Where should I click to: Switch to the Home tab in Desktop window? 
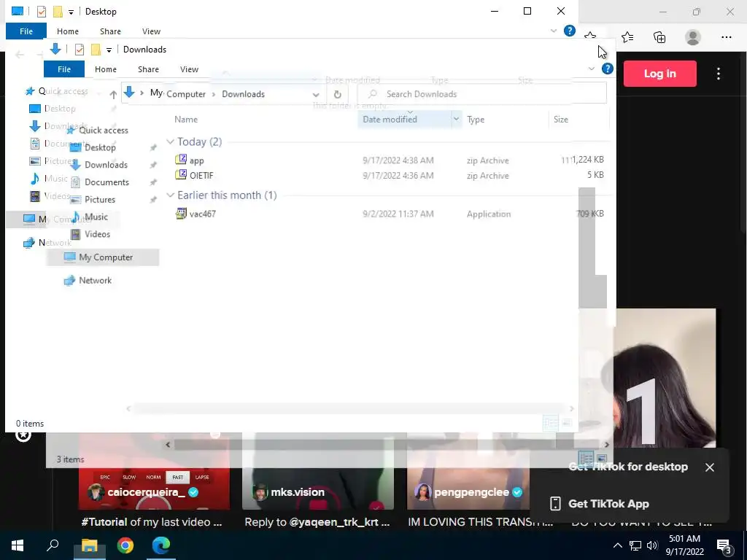point(68,31)
